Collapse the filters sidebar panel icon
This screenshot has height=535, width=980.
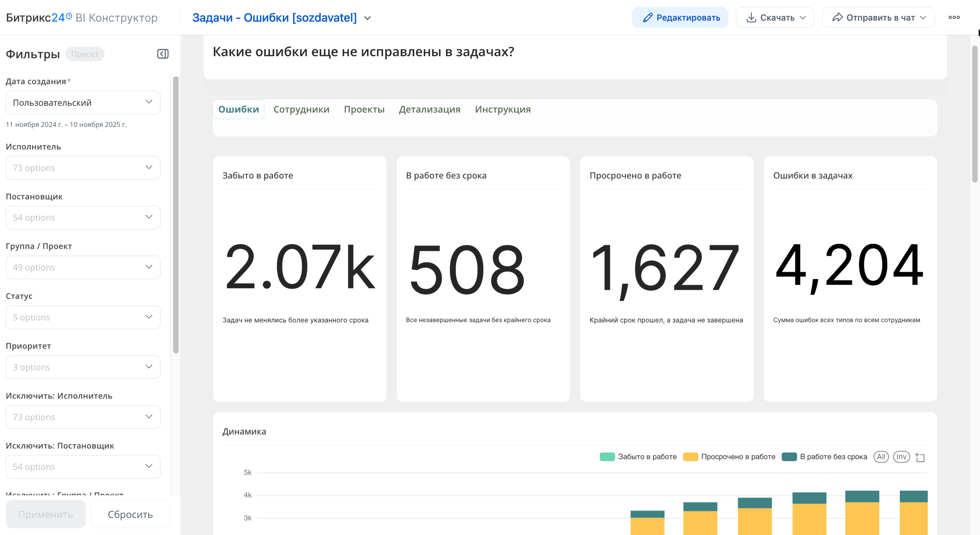pyautogui.click(x=163, y=54)
